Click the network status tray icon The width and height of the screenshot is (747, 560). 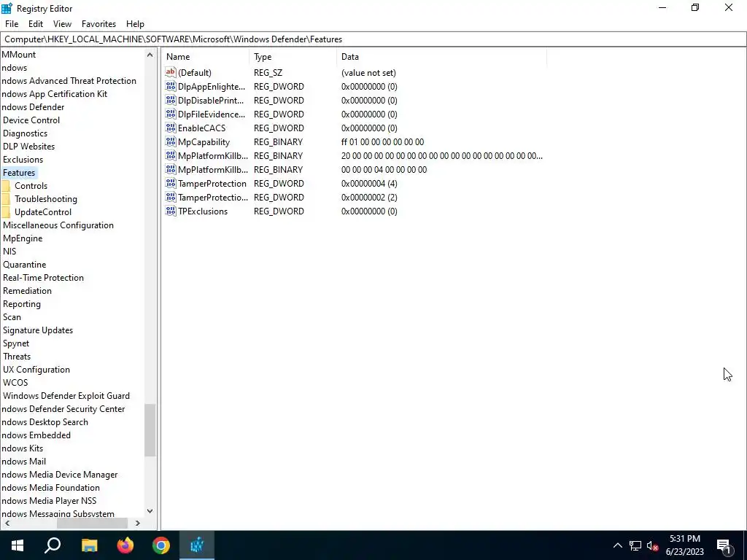point(635,545)
